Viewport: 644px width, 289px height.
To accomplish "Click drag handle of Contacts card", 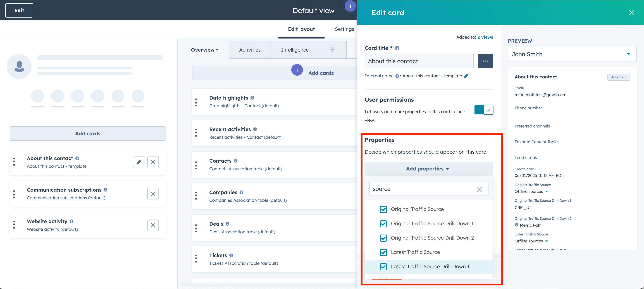I will point(196,165).
